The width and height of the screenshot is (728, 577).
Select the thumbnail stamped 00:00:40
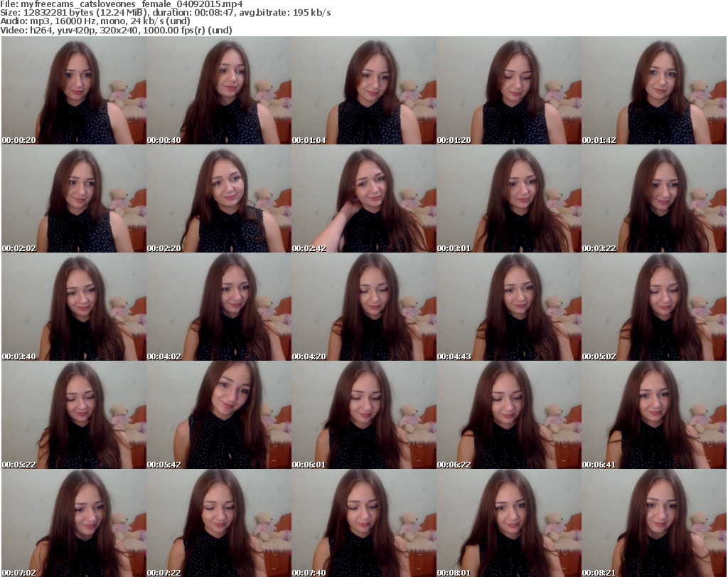coord(219,90)
